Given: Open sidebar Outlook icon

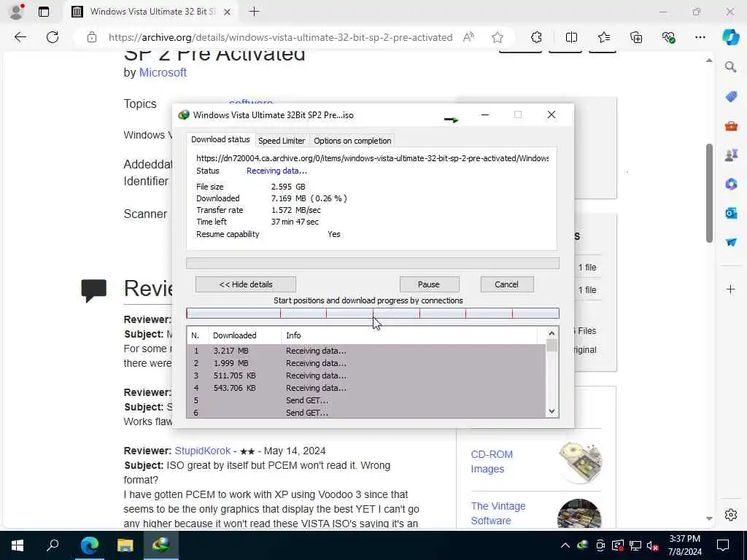Looking at the screenshot, I should click(x=731, y=214).
